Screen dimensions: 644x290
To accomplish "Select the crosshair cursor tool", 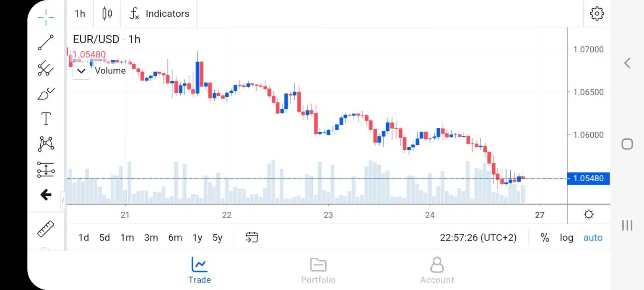I will tap(46, 17).
